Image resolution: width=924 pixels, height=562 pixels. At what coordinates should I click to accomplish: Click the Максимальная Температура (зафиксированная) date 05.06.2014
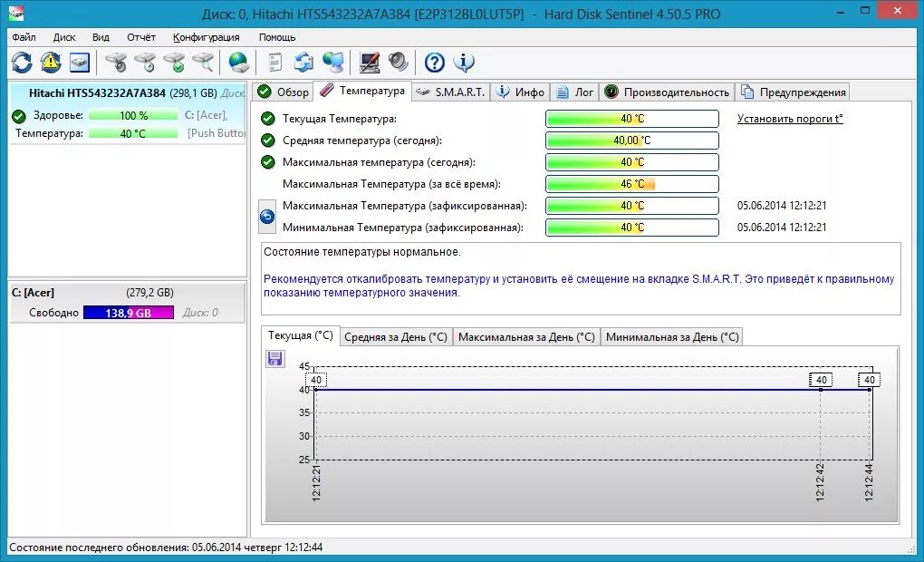click(782, 206)
